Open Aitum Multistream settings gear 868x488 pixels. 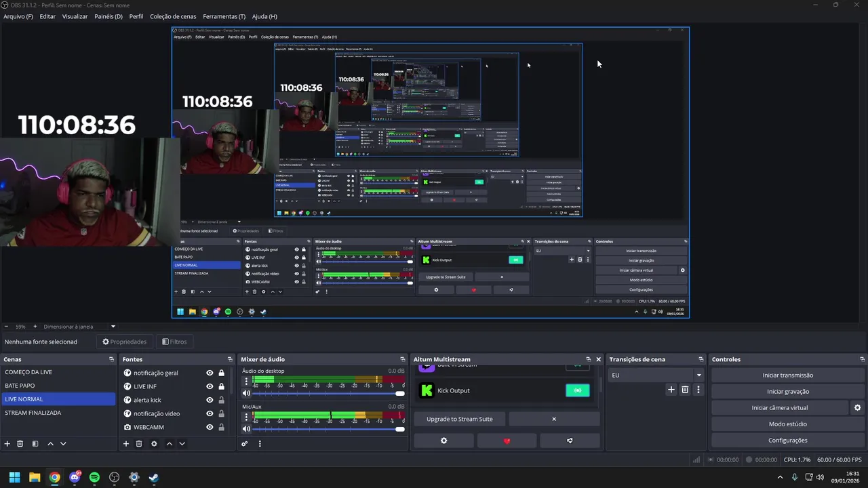444,441
